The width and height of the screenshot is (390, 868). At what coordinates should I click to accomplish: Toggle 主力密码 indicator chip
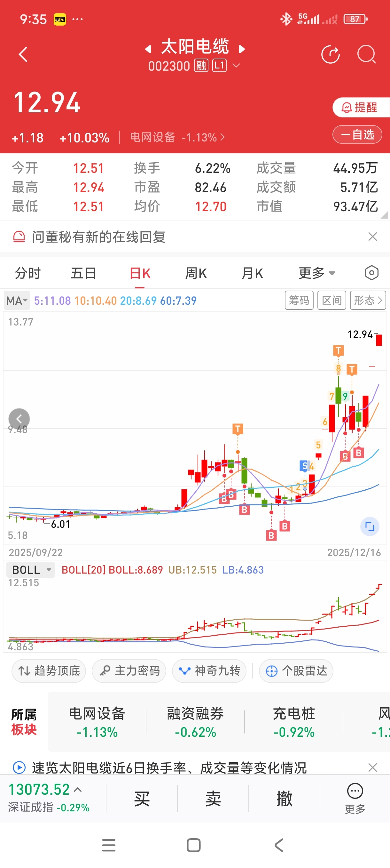[129, 671]
